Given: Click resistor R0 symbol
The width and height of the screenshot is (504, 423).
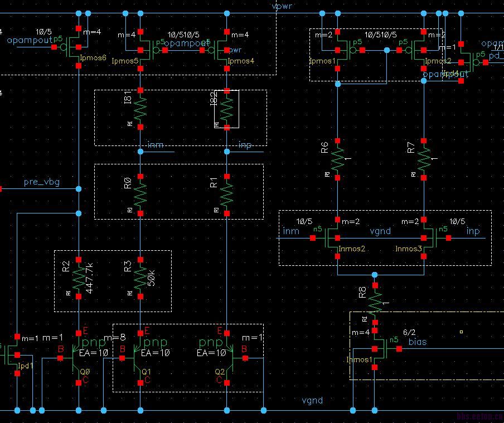Looking at the screenshot, I should point(140,195).
